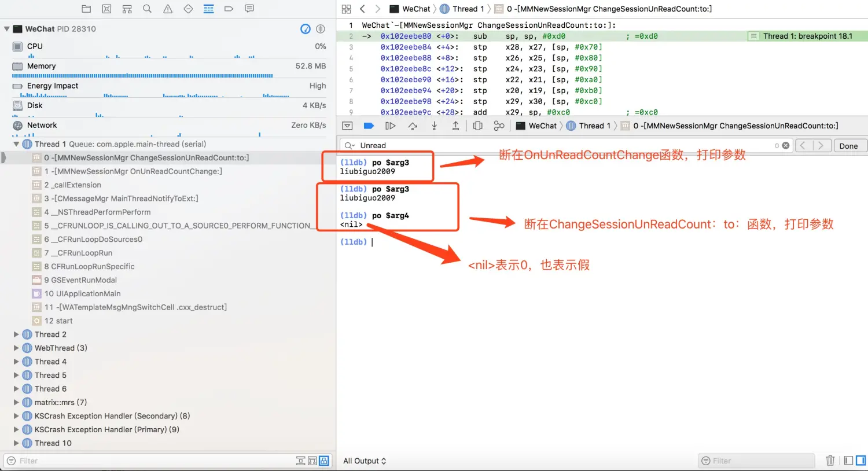Open the Report navigator icon

coord(249,9)
